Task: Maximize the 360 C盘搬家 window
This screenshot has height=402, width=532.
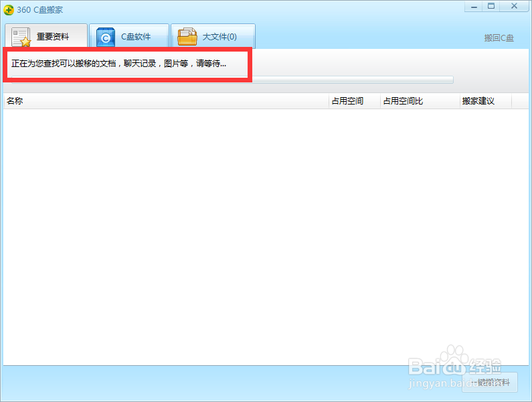Action: 491,7
